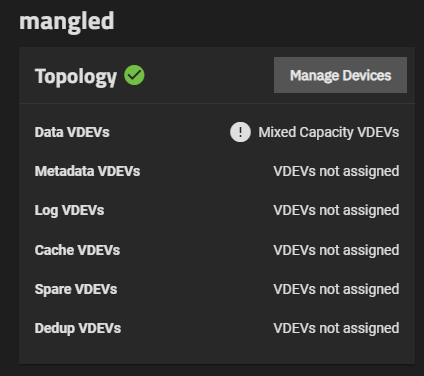This screenshot has height=376, width=424.
Task: Click empty space inside the Topology card header
Action: 209,75
